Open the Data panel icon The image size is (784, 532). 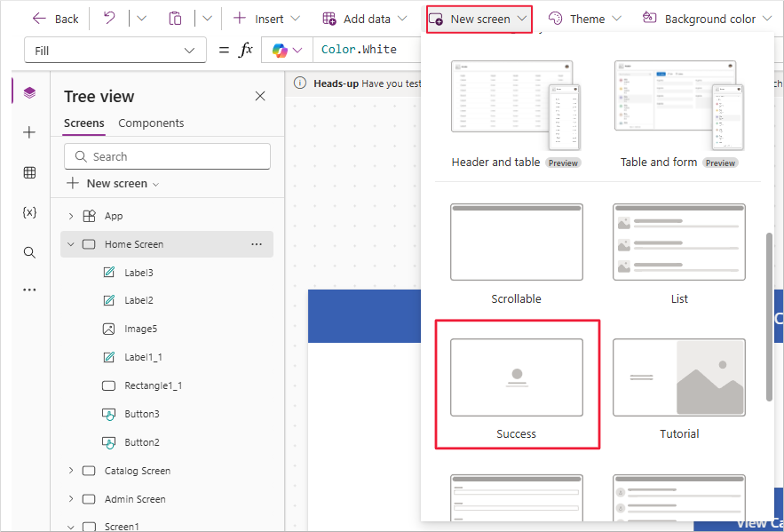tap(29, 171)
